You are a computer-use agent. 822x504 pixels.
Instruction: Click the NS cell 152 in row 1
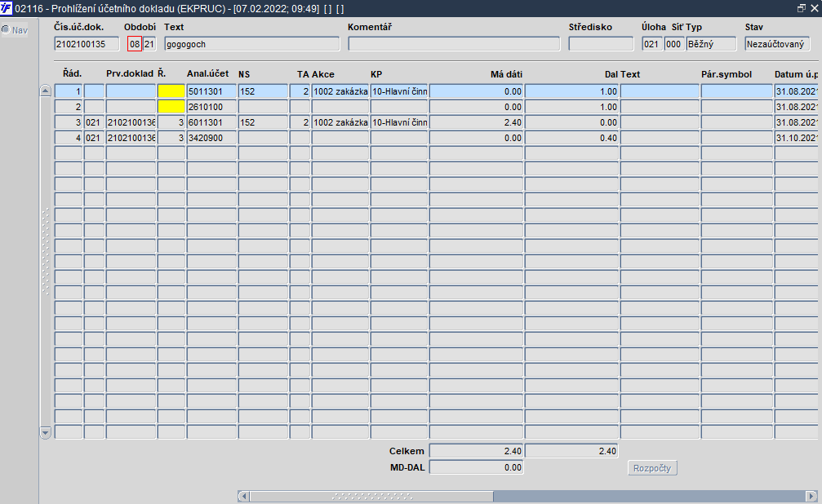click(x=263, y=91)
